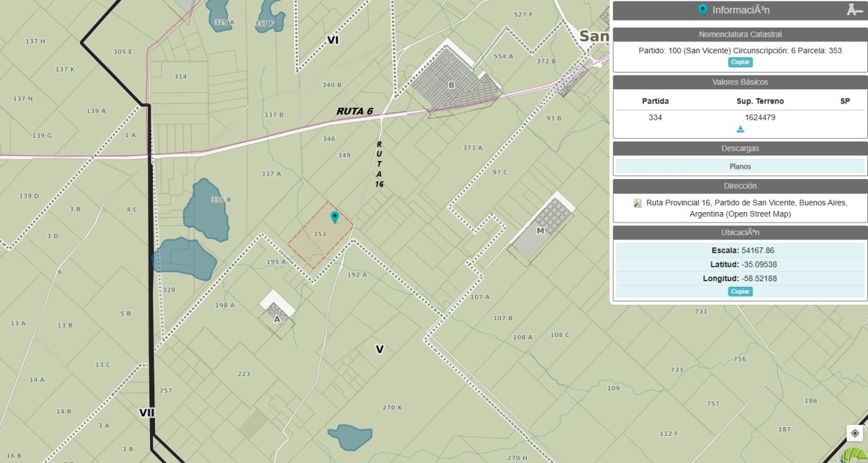Download the Sup. Terreno data via download icon
The image size is (868, 463).
(x=740, y=129)
